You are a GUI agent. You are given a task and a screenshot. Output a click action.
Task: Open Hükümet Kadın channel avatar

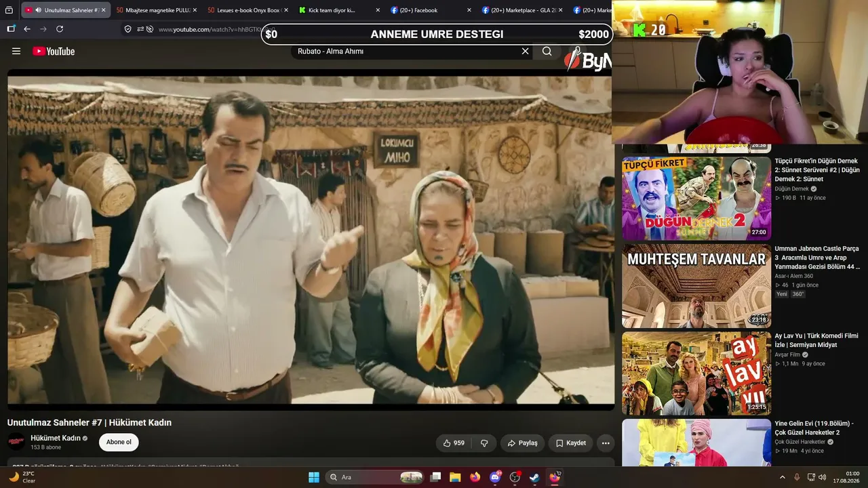tap(16, 442)
